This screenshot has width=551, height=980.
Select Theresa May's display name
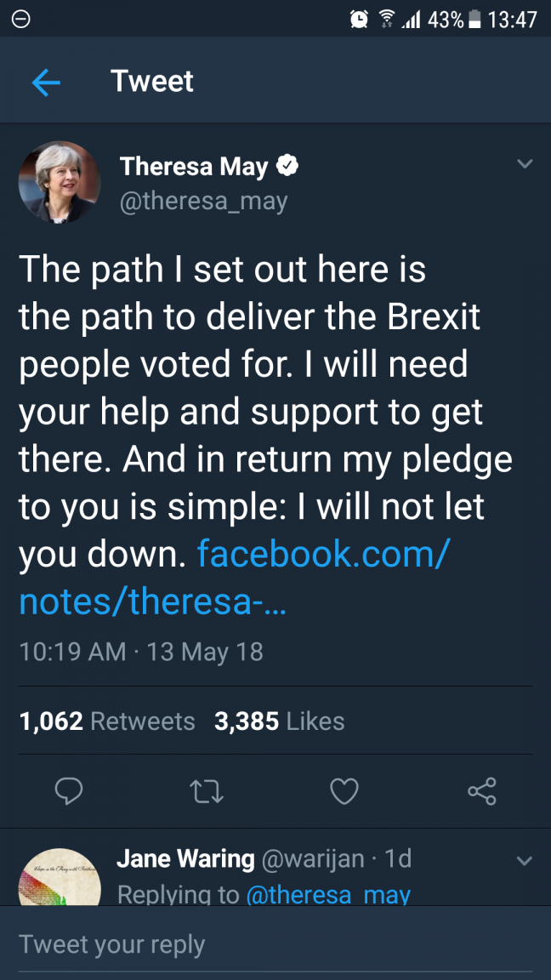point(194,166)
